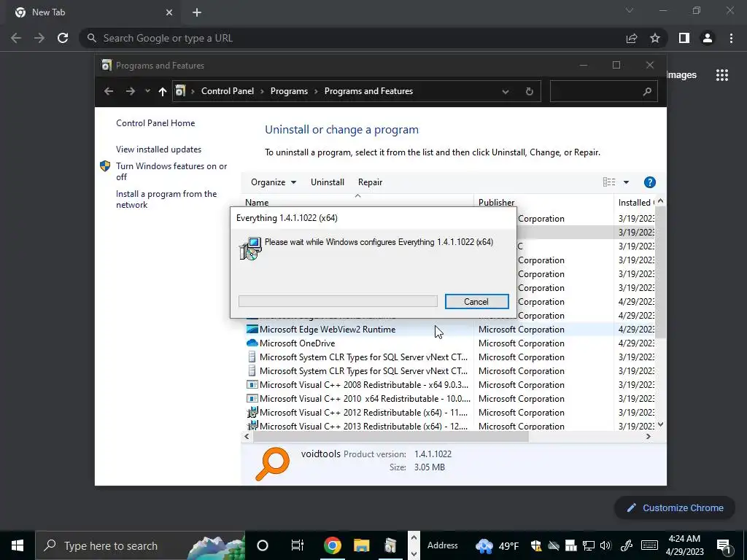Open the clock showing 4:24 AM
Image resolution: width=747 pixels, height=560 pixels.
686,545
